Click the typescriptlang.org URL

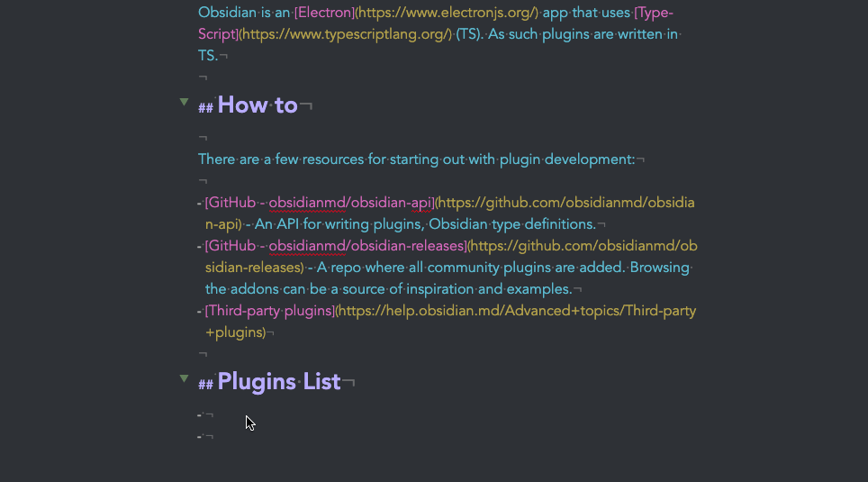(346, 34)
